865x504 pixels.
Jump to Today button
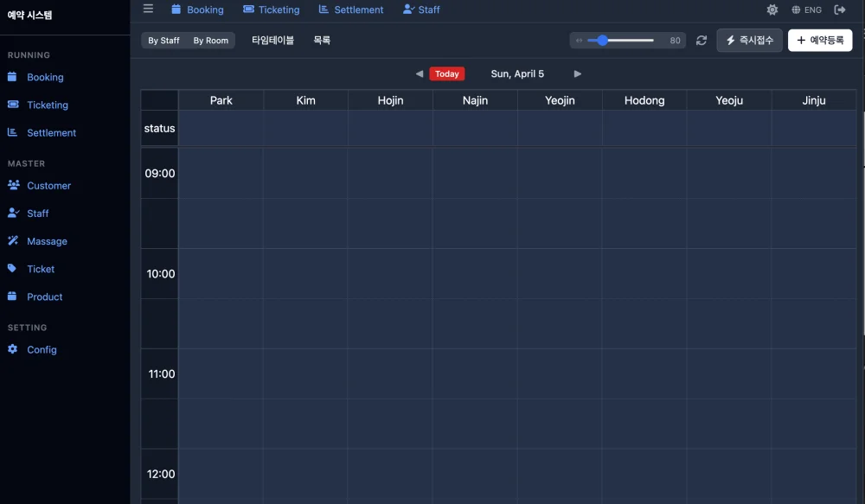(x=447, y=73)
